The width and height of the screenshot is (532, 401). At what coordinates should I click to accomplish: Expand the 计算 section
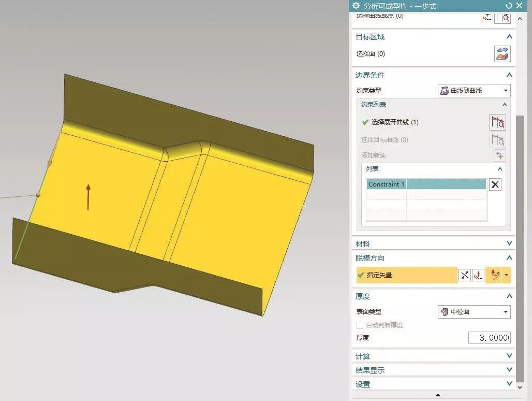(x=509, y=356)
